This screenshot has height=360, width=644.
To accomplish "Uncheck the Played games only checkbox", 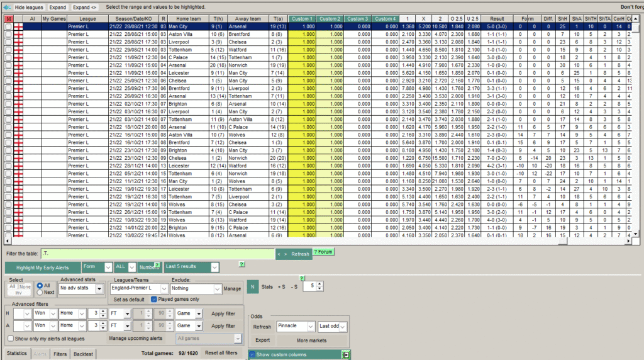I will click(x=154, y=299).
